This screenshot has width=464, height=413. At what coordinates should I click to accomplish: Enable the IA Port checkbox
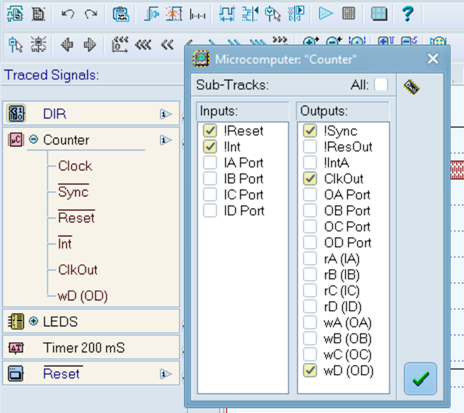point(210,163)
